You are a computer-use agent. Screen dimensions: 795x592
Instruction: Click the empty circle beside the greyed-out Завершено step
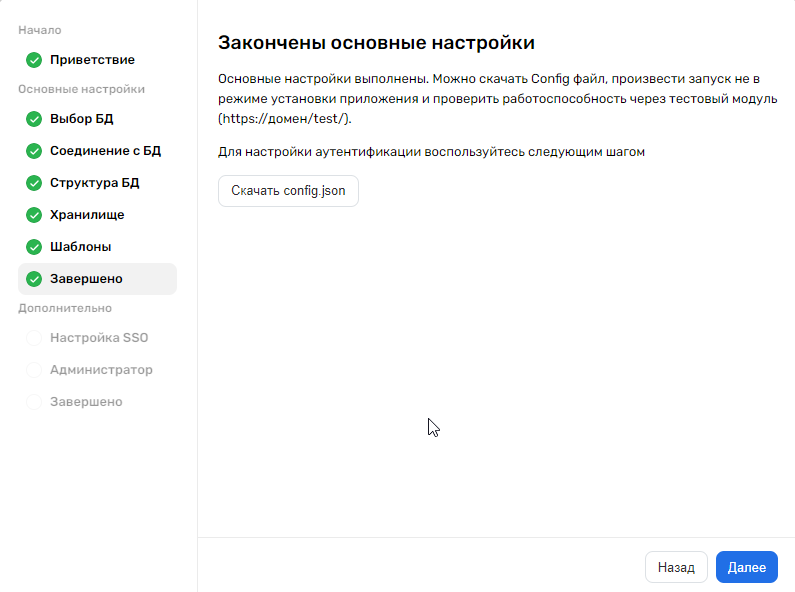click(34, 402)
